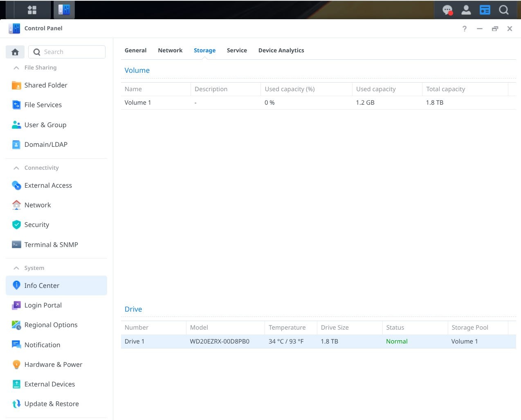
Task: Click the User & Group icon
Action: [x=16, y=125]
